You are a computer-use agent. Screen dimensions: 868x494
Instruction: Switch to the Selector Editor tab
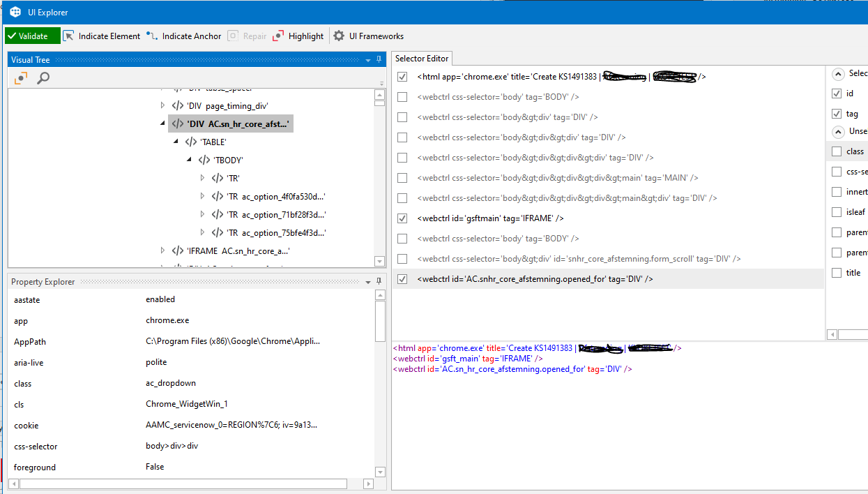[x=422, y=59]
